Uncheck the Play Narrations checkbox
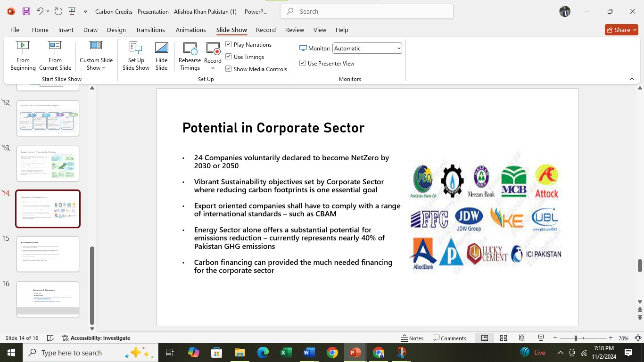The height and width of the screenshot is (362, 644). 229,44
